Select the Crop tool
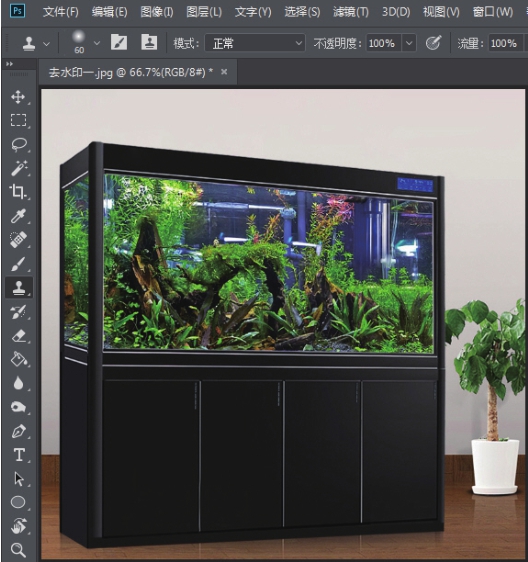528x562 pixels. pyautogui.click(x=18, y=192)
